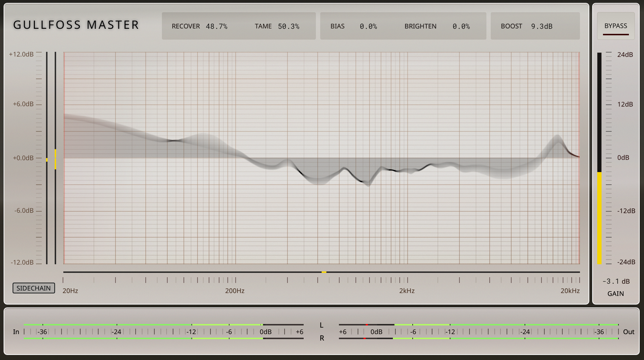Click the +12.0dB scale label

(21, 54)
